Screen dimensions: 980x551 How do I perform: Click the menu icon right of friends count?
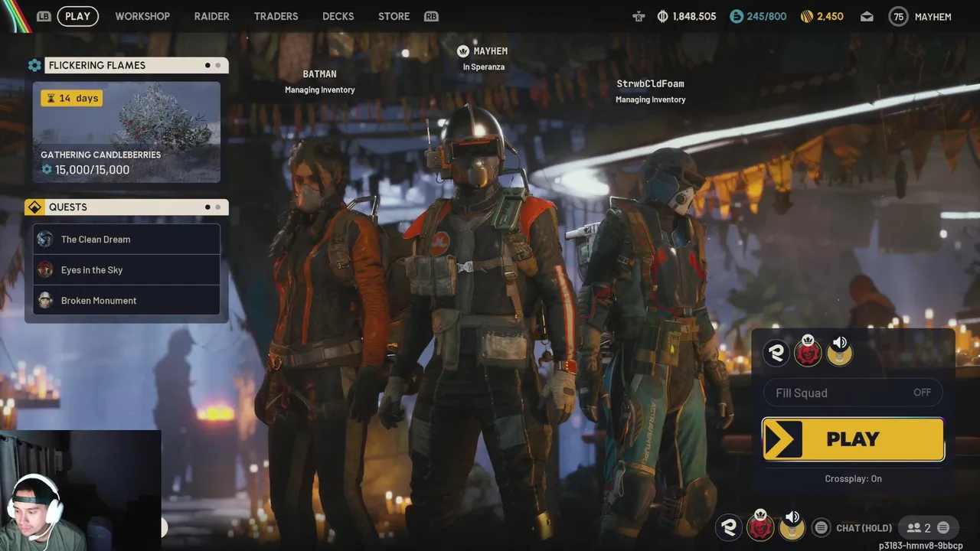943,527
